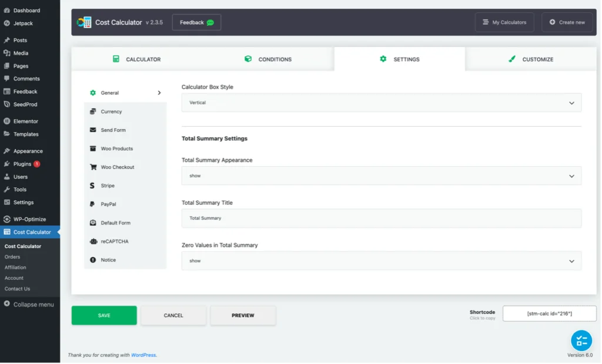Open Affiliation submenu item
Screen dimensions: 602x364
15,268
